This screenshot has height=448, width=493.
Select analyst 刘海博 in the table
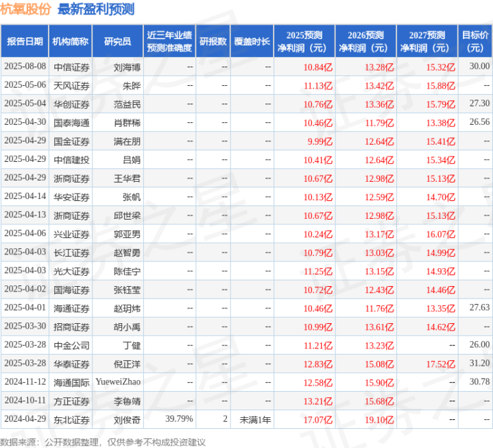point(127,67)
